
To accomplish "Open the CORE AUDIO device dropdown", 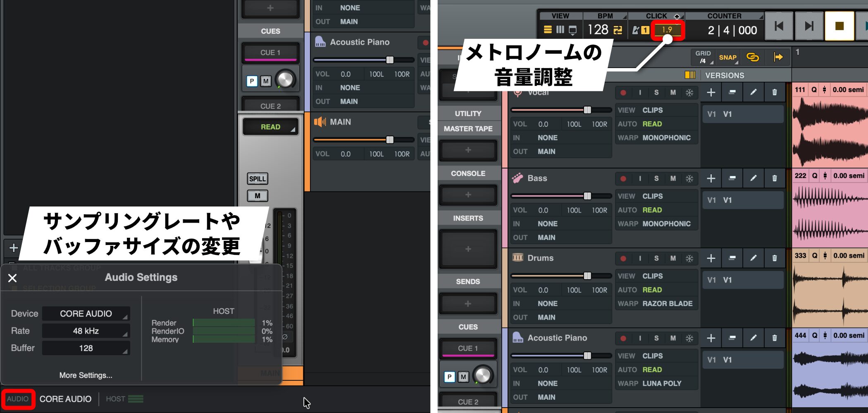I will pos(86,313).
